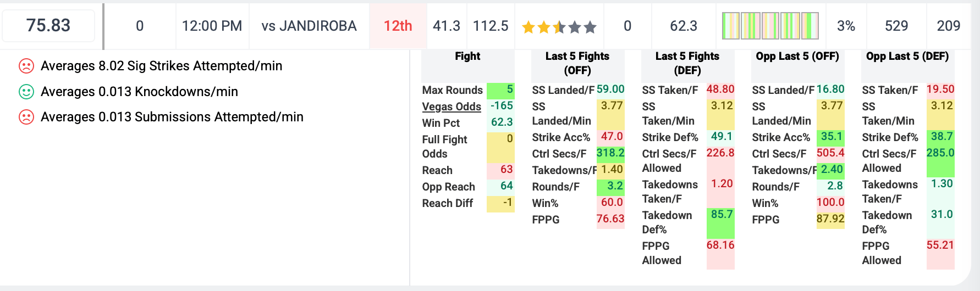Image resolution: width=980 pixels, height=291 pixels.
Task: Click the red 12th rank cell
Action: [x=398, y=26]
